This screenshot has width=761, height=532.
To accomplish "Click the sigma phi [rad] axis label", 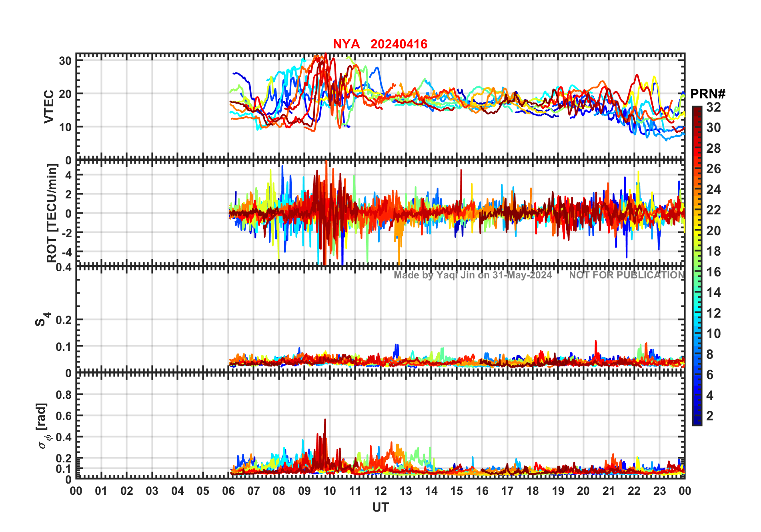I will pyautogui.click(x=44, y=426).
